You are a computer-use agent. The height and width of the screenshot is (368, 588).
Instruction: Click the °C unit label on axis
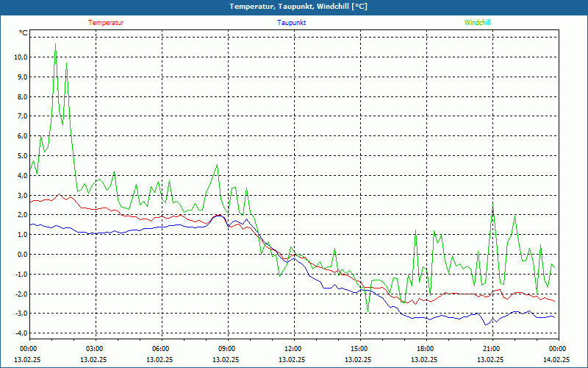tap(24, 33)
